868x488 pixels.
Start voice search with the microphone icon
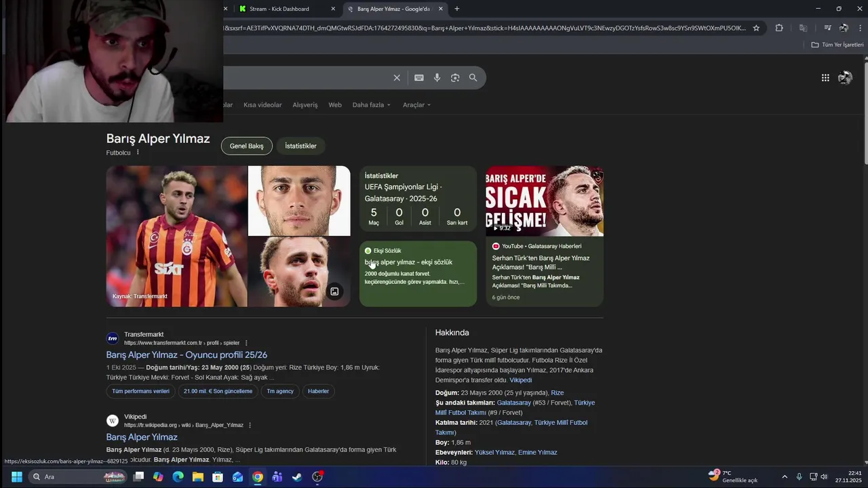click(x=437, y=78)
